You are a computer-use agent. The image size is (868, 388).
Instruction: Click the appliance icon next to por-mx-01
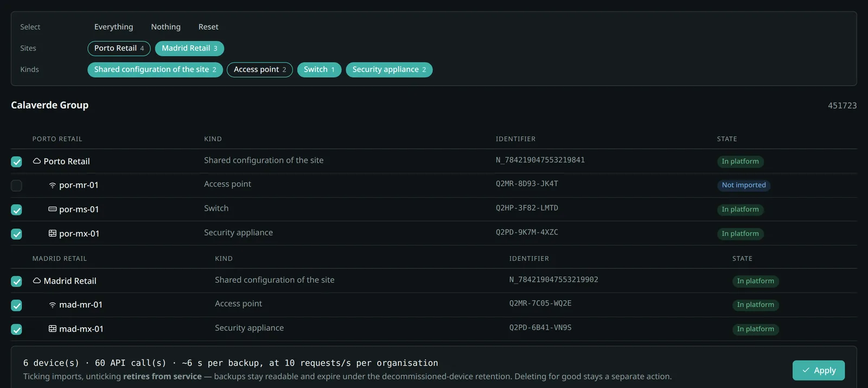pyautogui.click(x=53, y=233)
